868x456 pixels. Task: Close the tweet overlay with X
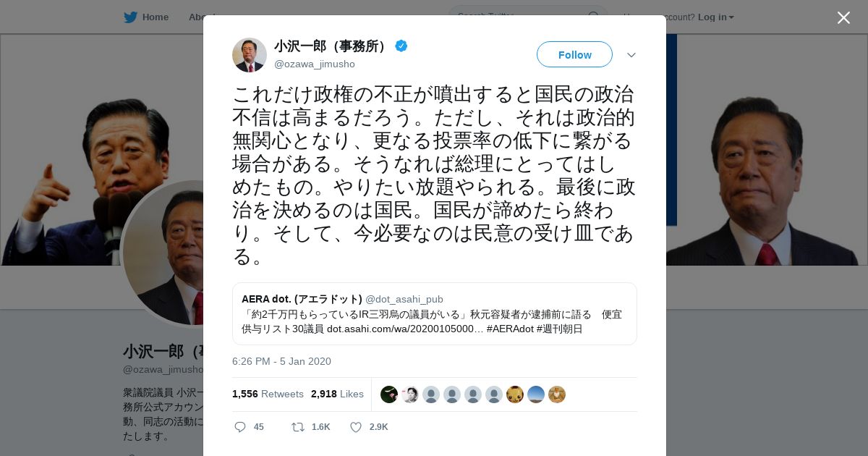point(843,17)
